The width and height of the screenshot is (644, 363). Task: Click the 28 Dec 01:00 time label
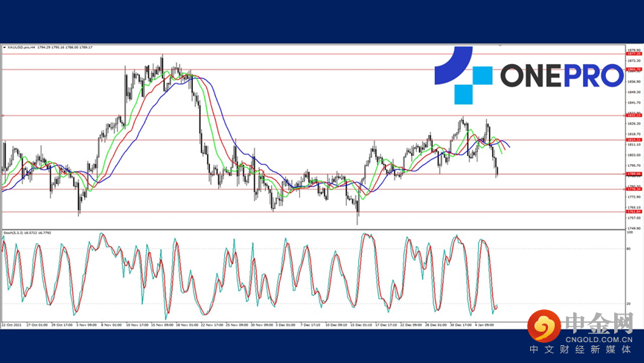(436, 325)
